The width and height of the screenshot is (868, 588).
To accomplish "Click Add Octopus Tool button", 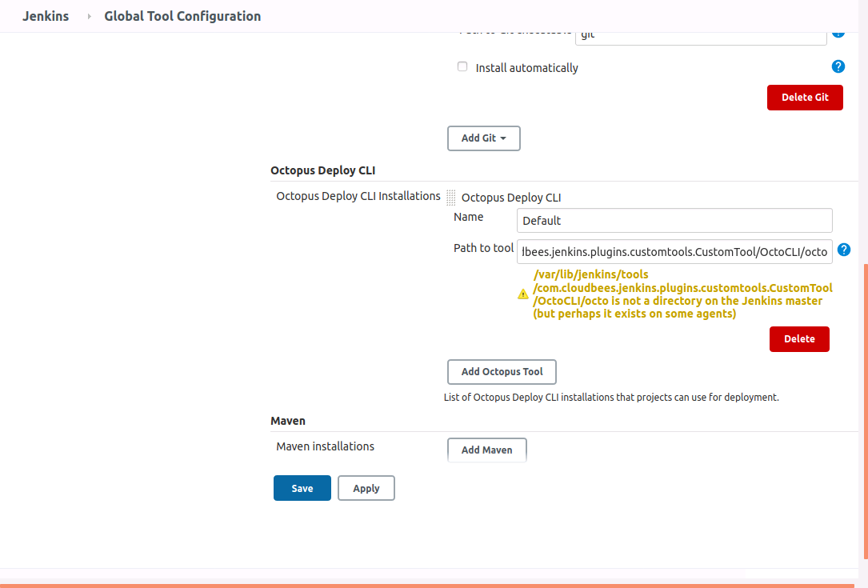I will (502, 372).
